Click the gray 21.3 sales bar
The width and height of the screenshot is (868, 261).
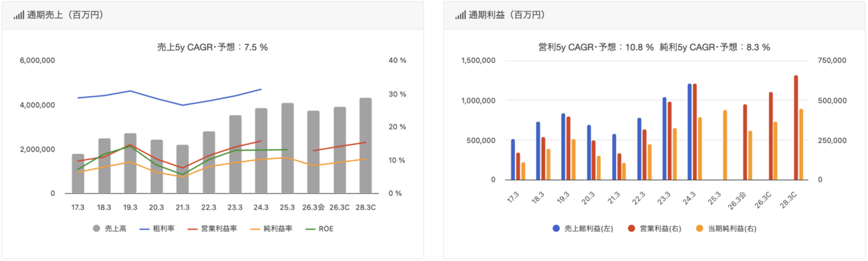pos(183,169)
